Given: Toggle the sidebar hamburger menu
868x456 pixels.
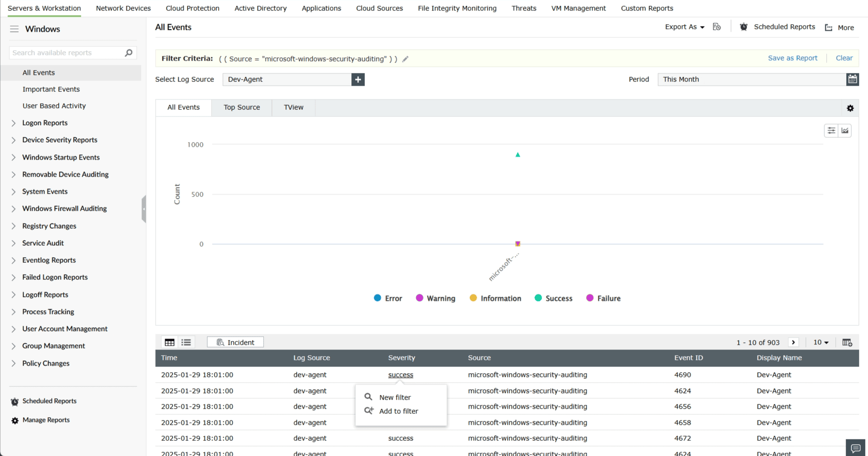Looking at the screenshot, I should 14,29.
